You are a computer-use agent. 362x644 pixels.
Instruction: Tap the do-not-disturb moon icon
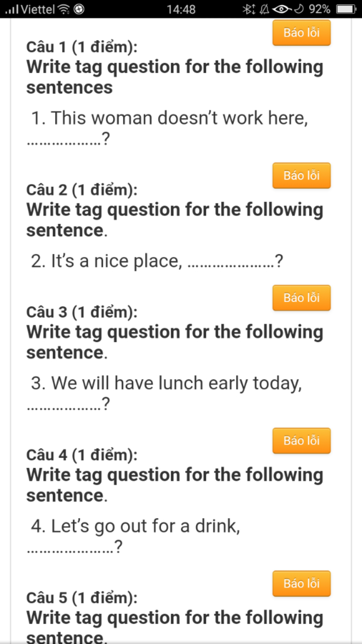[299, 9]
